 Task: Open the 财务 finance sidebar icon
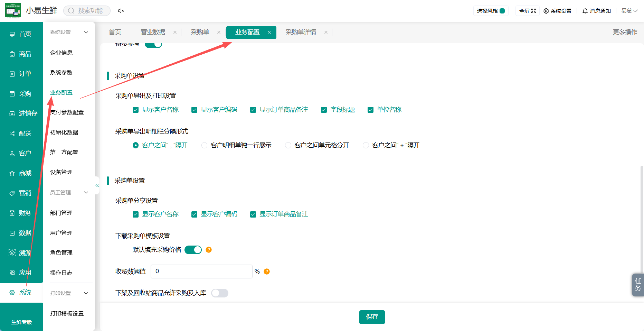(12, 213)
